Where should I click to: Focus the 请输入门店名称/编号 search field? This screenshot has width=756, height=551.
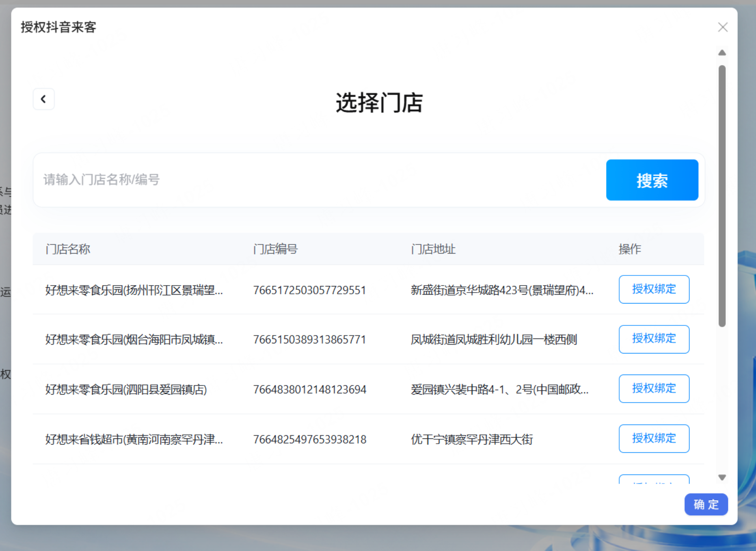[320, 180]
